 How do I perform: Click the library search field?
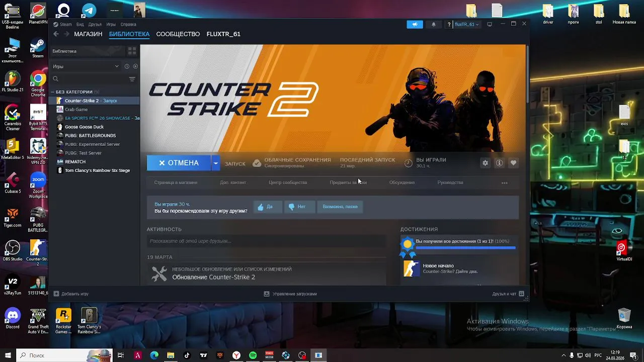tap(90, 79)
